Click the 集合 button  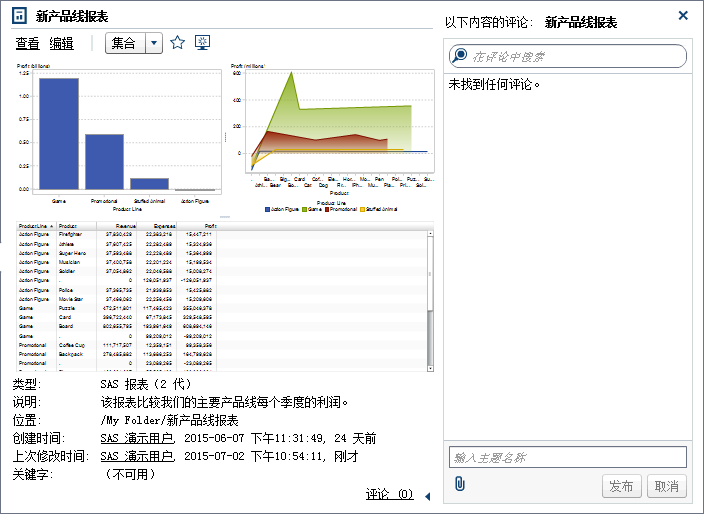(x=125, y=43)
